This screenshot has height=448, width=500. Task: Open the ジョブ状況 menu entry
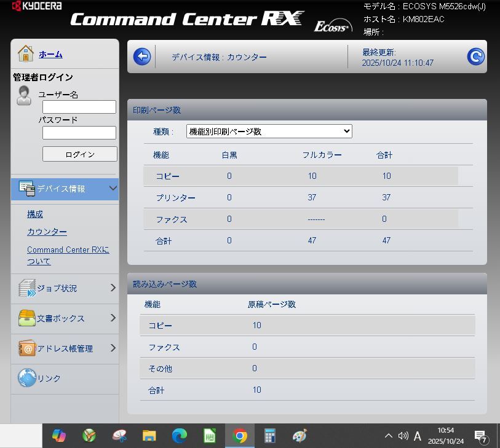(58, 288)
